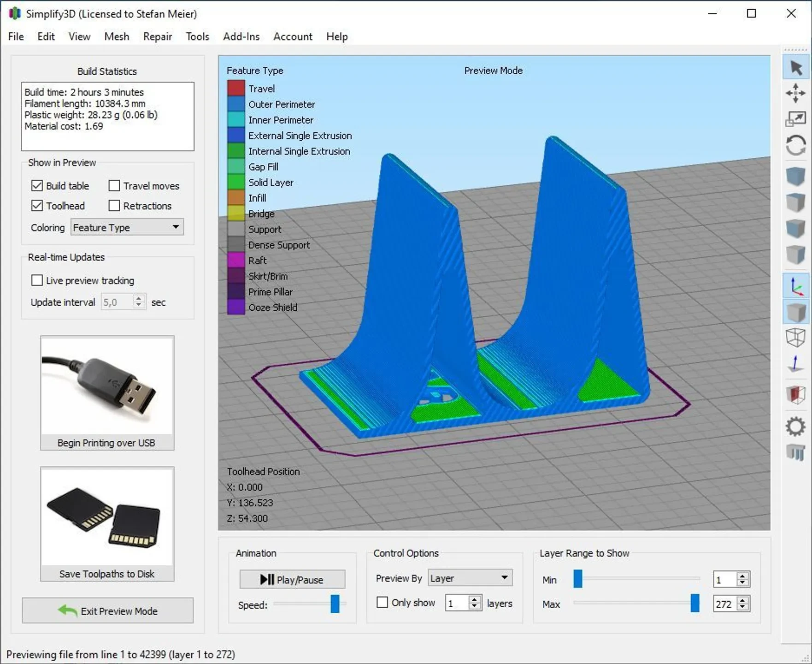Open the Coloring dropdown set to Feature Type
This screenshot has height=664, width=812.
coord(127,227)
